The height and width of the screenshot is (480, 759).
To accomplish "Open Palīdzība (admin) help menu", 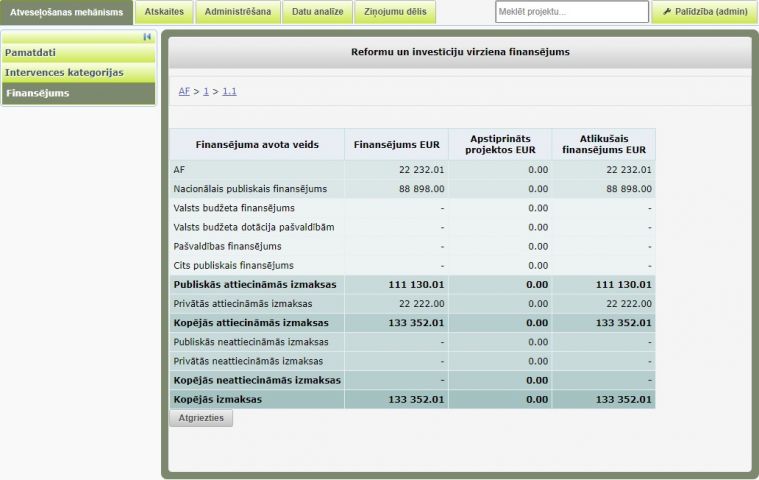I will 705,12.
